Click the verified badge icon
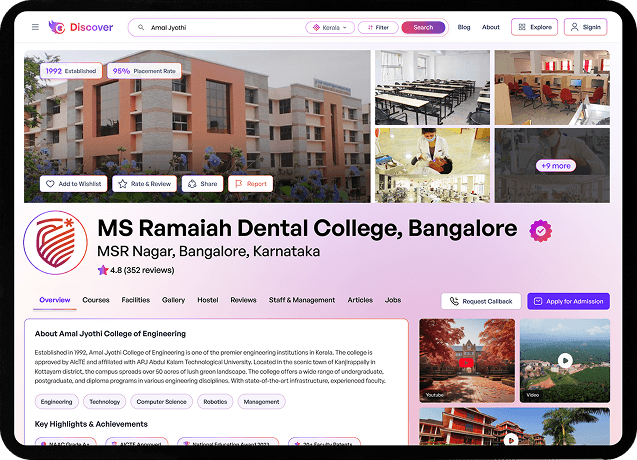This screenshot has height=460, width=637. coord(540,231)
